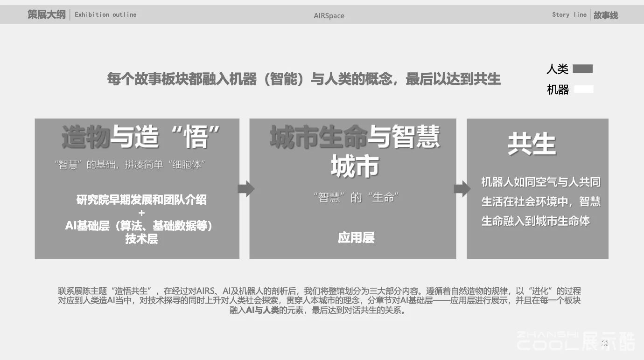644x360 pixels.
Task: Click the 技术层 label
Action: pos(141,239)
